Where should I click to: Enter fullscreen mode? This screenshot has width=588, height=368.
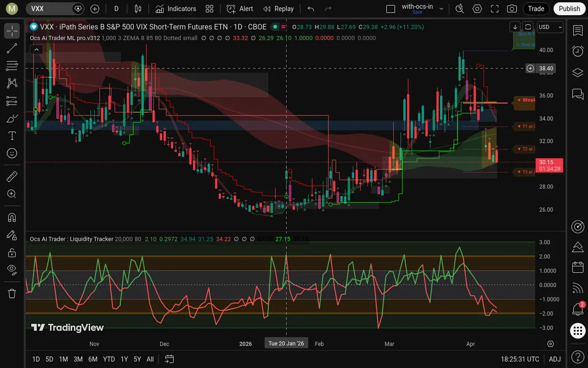click(x=495, y=9)
